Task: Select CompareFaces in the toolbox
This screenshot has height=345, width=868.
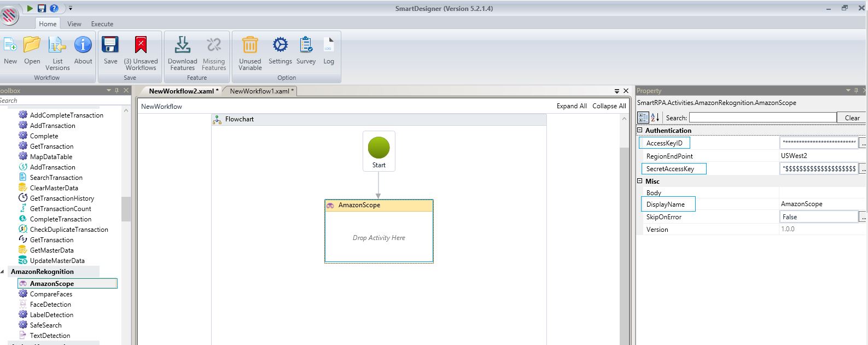Action: pyautogui.click(x=51, y=294)
